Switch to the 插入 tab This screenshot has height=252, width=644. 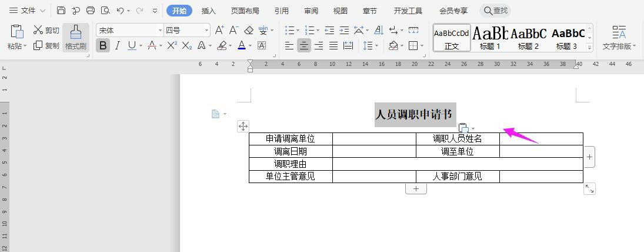209,11
